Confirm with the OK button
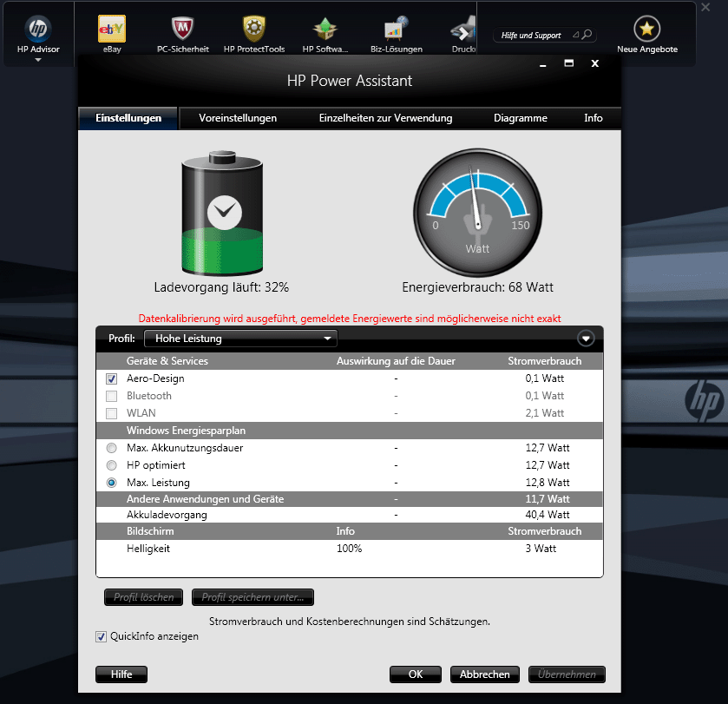728x704 pixels. pyautogui.click(x=416, y=674)
